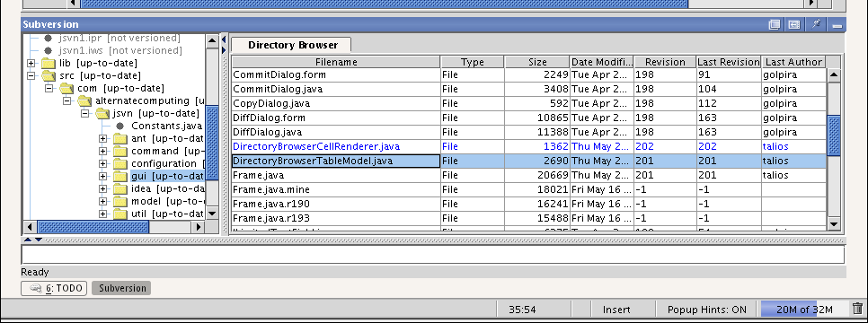Sort by the Last Author column header

[x=793, y=62]
